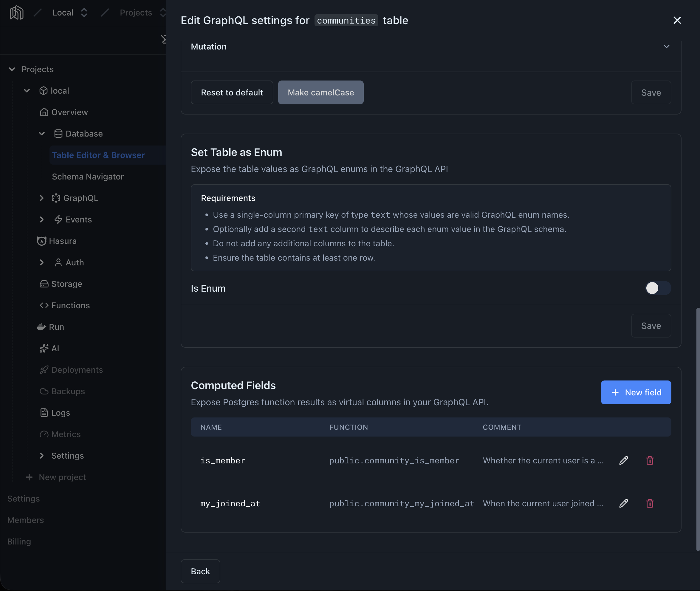This screenshot has width=700, height=591.
Task: Click the Overview home icon
Action: [x=44, y=112]
